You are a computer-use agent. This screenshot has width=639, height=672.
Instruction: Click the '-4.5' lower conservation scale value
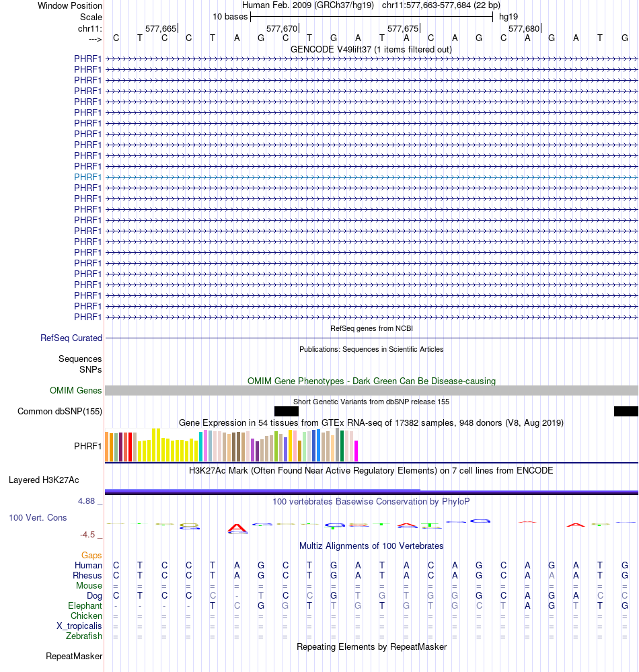87,534
